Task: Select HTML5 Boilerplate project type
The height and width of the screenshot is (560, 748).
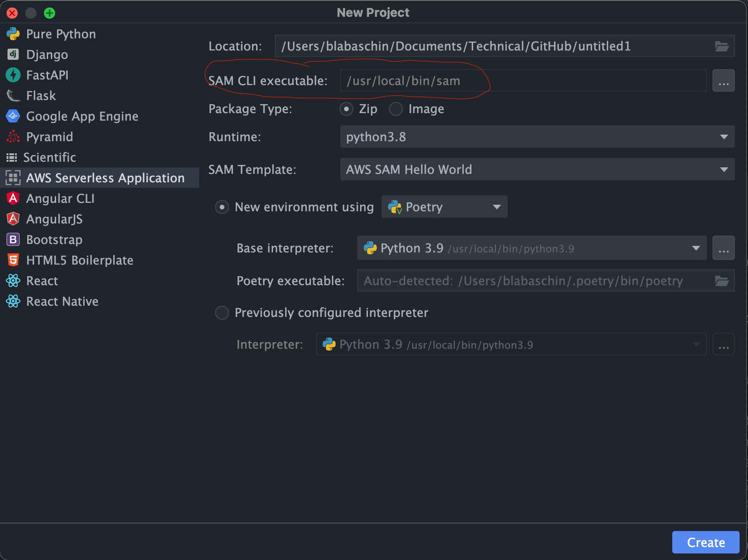Action: coord(100,260)
